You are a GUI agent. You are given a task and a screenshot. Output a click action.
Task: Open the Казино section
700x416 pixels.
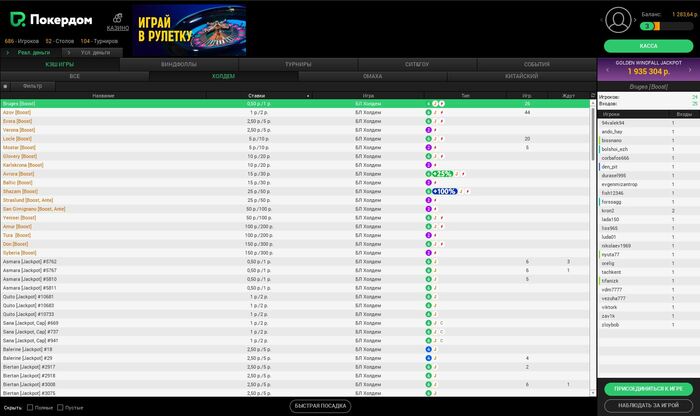coord(118,22)
